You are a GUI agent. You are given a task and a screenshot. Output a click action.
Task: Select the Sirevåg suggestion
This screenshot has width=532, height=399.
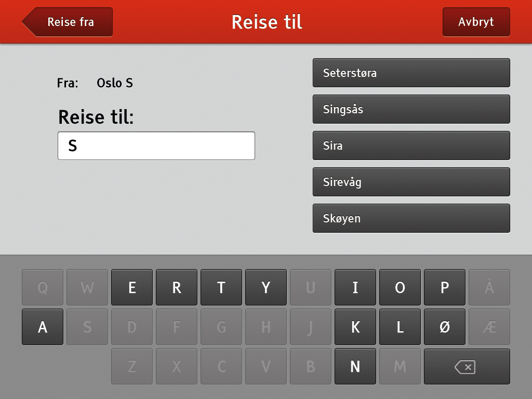[x=411, y=182]
